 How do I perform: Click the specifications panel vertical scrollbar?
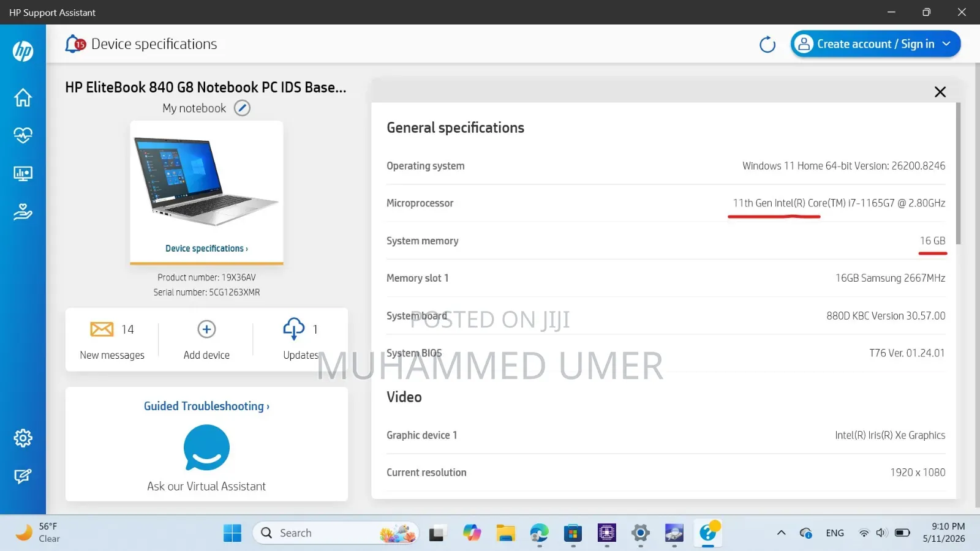coord(959,173)
